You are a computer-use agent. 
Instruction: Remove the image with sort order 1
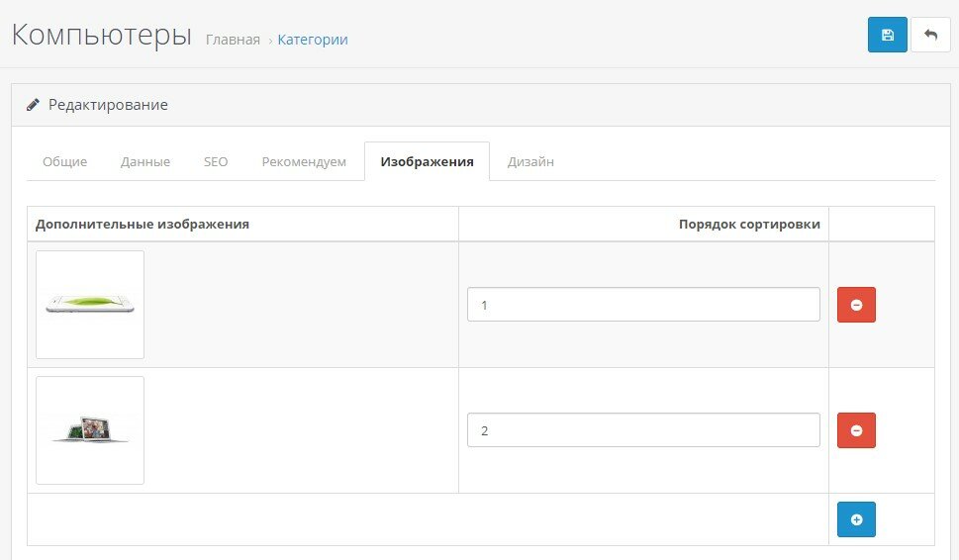[x=856, y=305]
